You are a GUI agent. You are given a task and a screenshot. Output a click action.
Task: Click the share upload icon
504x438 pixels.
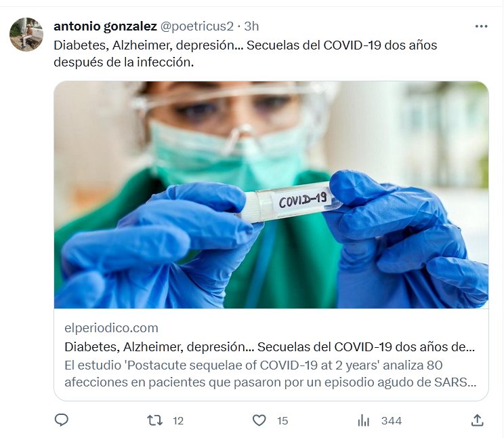click(x=478, y=420)
